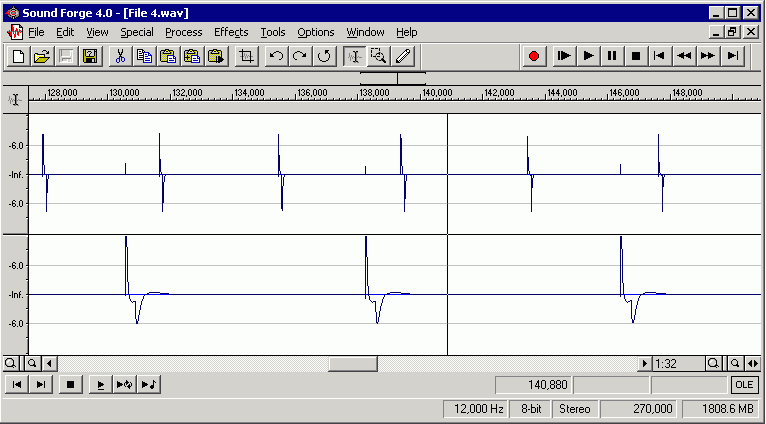This screenshot has height=424, width=766.
Task: Start recording with the red Record button
Action: [x=534, y=56]
